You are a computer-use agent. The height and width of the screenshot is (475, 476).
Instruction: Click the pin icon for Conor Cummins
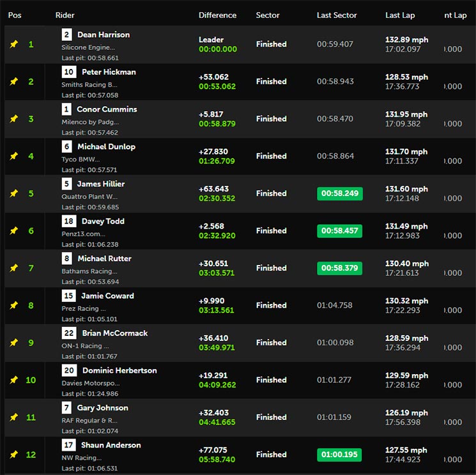[14, 119]
